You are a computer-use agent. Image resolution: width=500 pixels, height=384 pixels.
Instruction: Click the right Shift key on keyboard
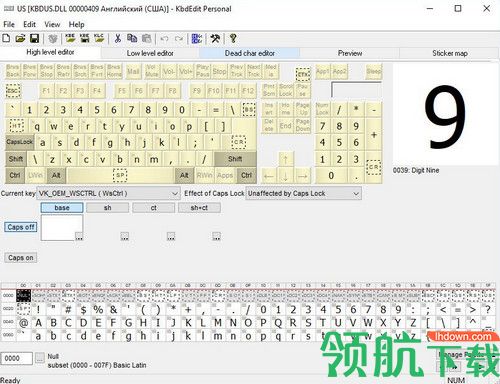(235, 159)
